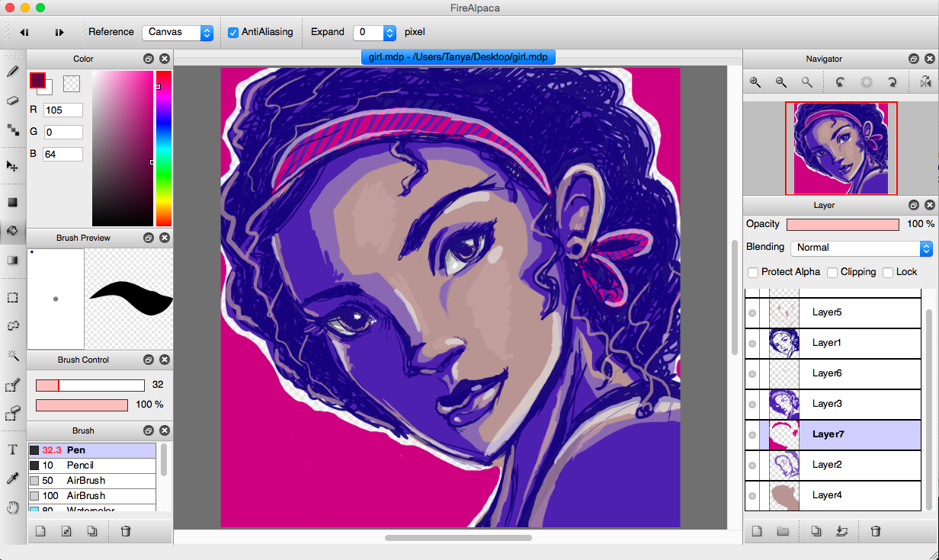Select the rectangular Select tool
The image size is (939, 560).
click(12, 297)
